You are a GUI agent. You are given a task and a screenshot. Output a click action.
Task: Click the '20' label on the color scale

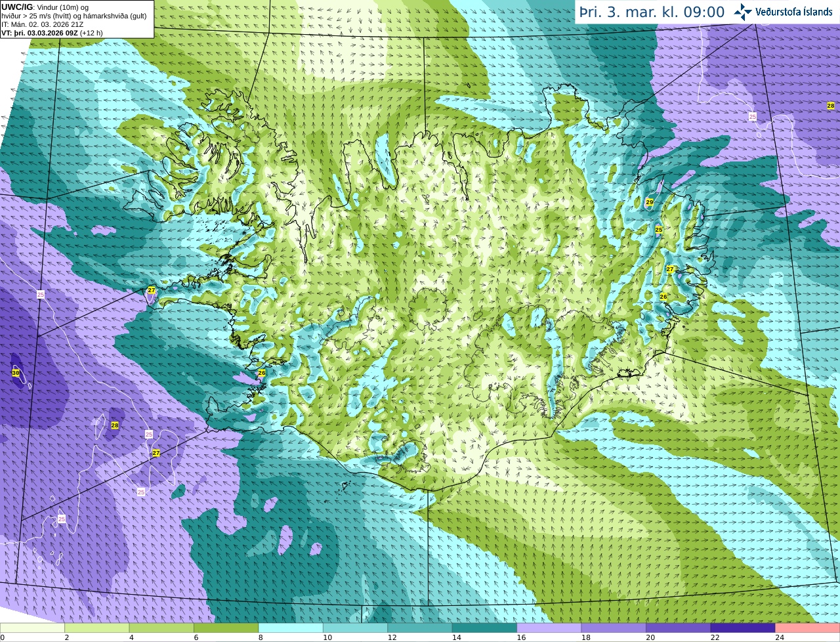click(x=650, y=637)
